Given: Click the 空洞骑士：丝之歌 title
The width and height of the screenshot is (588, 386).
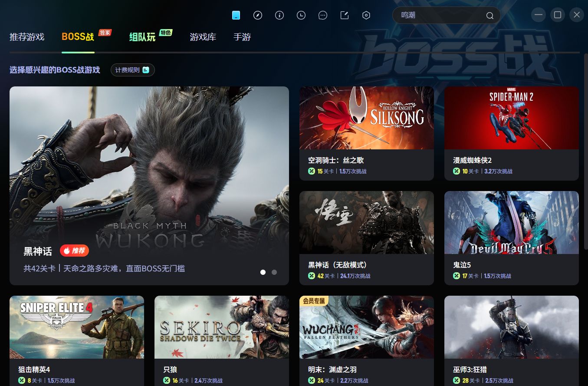Looking at the screenshot, I should [x=336, y=160].
